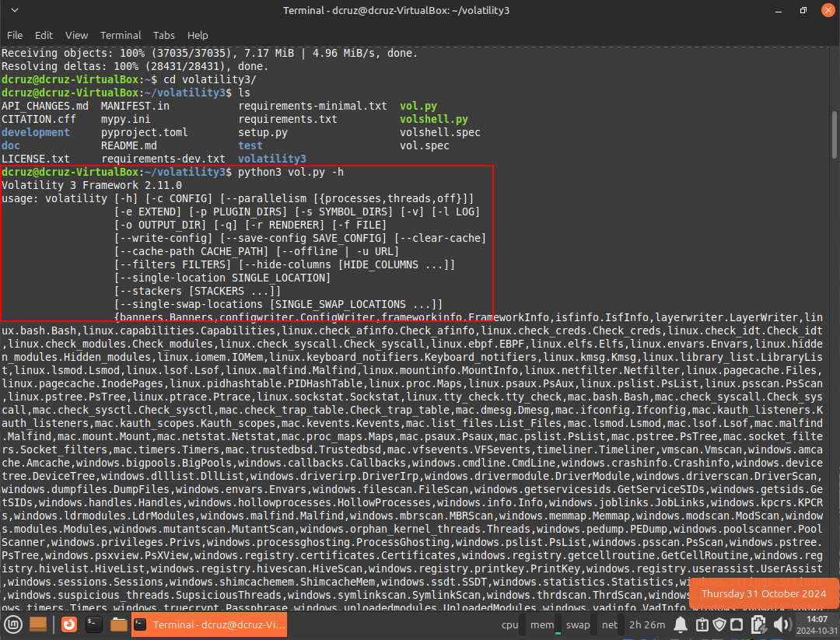Click API_CHANGES.md in the ls listing
840x640 pixels.
point(45,106)
